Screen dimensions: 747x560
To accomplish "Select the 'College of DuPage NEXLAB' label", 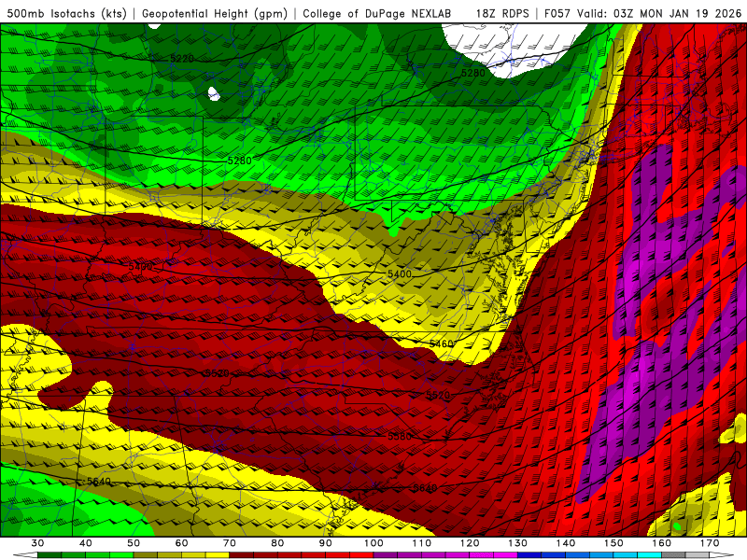I will tap(377, 14).
